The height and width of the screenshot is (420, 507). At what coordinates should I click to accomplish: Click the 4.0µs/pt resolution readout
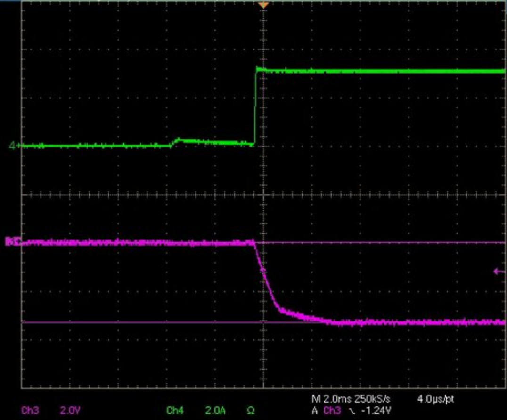(x=436, y=399)
